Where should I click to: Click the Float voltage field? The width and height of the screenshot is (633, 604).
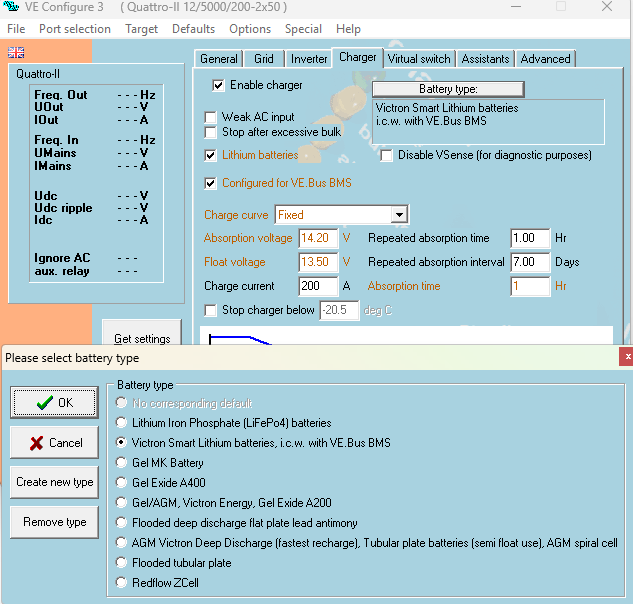click(318, 262)
